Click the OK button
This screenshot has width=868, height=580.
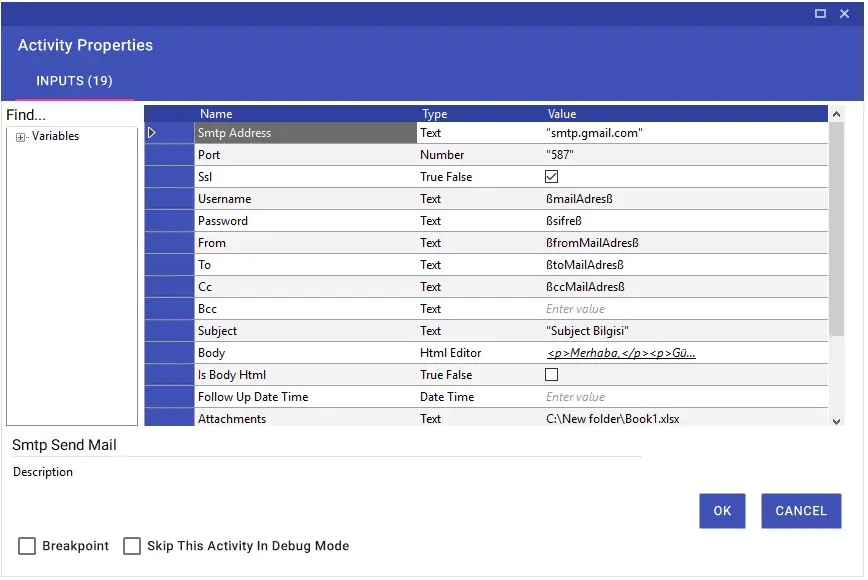click(722, 511)
